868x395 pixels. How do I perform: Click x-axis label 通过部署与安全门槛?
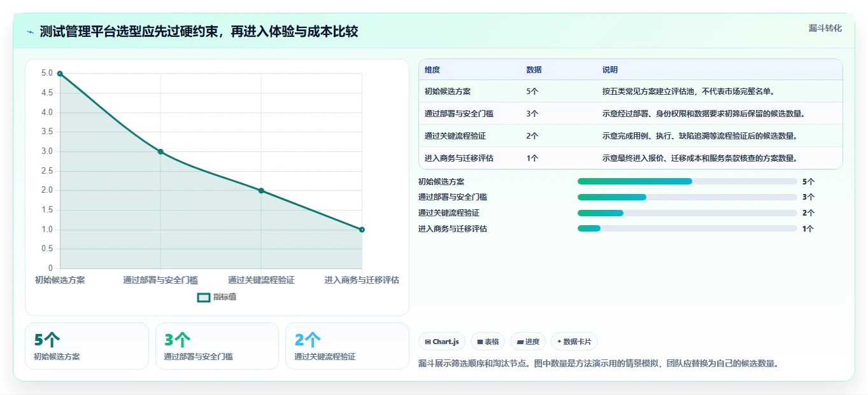coord(160,280)
